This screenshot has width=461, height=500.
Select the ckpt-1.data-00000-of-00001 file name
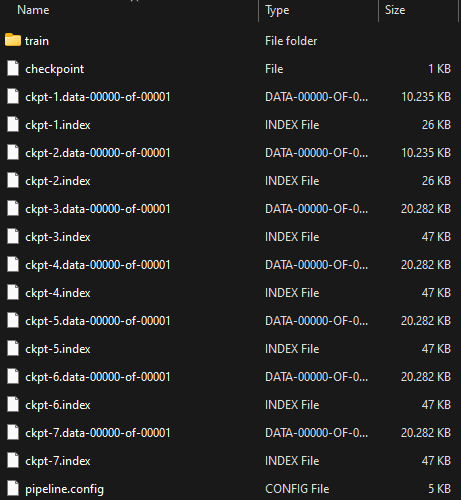click(98, 97)
